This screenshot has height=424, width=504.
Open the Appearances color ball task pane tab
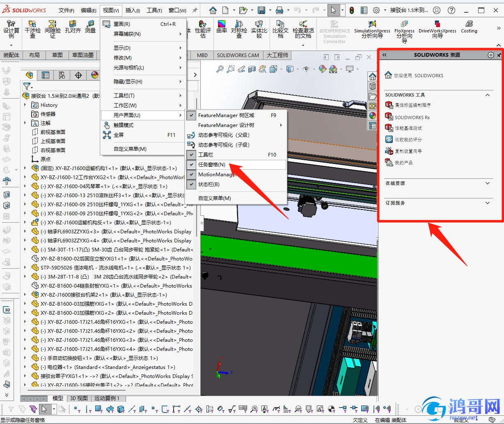[372, 116]
